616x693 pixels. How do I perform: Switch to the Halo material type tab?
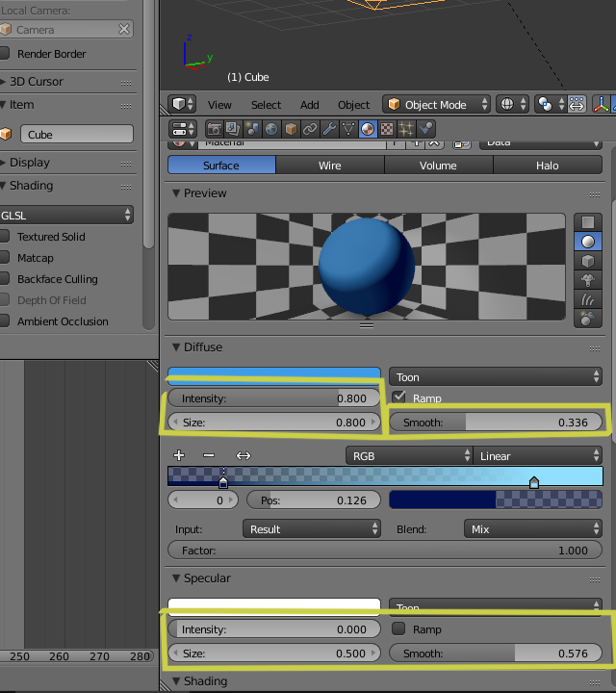547,166
